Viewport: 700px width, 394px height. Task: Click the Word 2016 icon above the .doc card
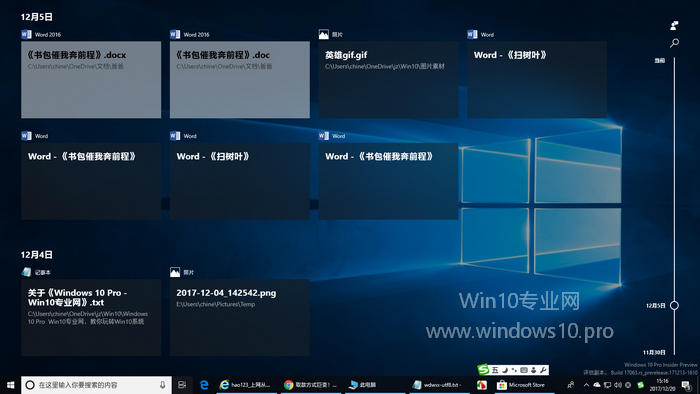click(175, 34)
